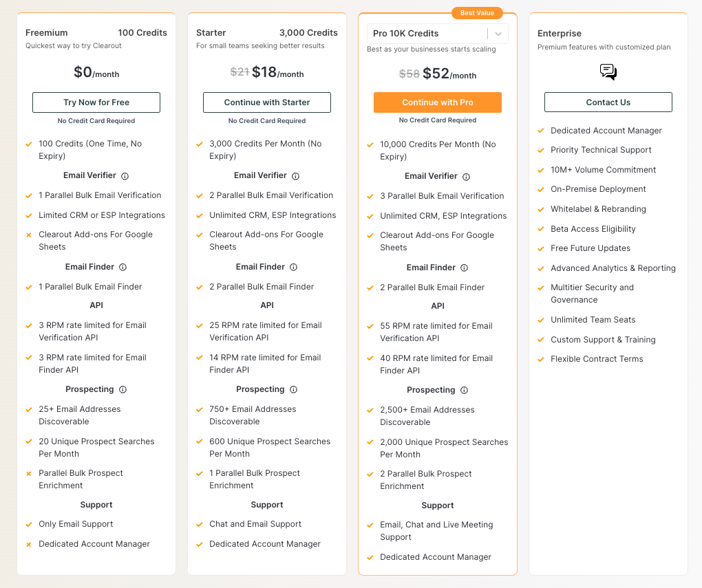Click the Enterprise chat bubbles icon
The width and height of the screenshot is (702, 588).
608,72
